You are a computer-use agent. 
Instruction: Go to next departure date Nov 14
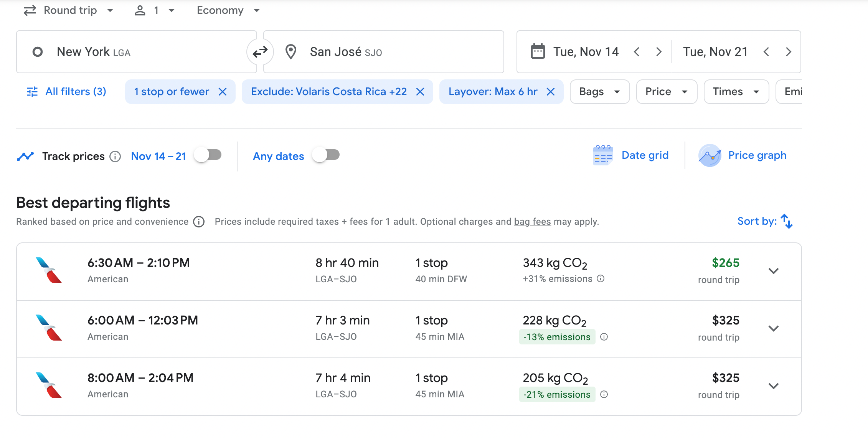[x=659, y=52]
